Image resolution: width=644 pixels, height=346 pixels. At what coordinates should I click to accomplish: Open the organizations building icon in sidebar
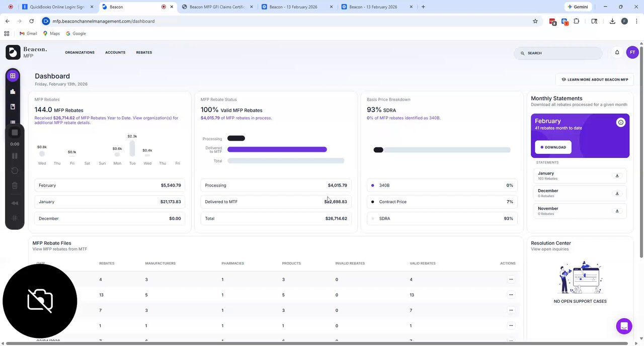click(x=13, y=92)
